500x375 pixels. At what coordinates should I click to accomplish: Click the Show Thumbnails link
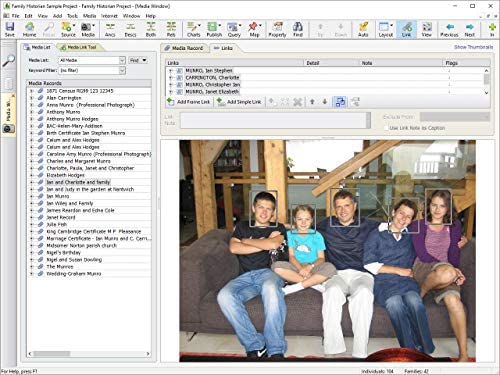coord(473,47)
